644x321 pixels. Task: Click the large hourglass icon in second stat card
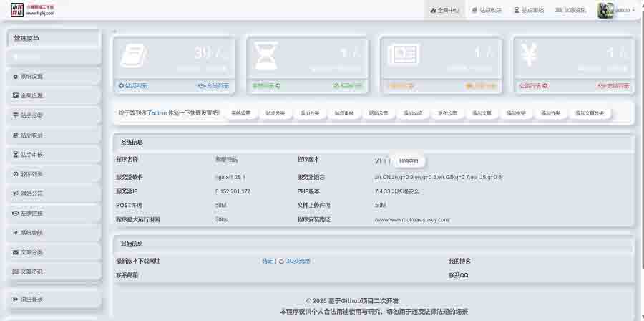tap(267, 57)
